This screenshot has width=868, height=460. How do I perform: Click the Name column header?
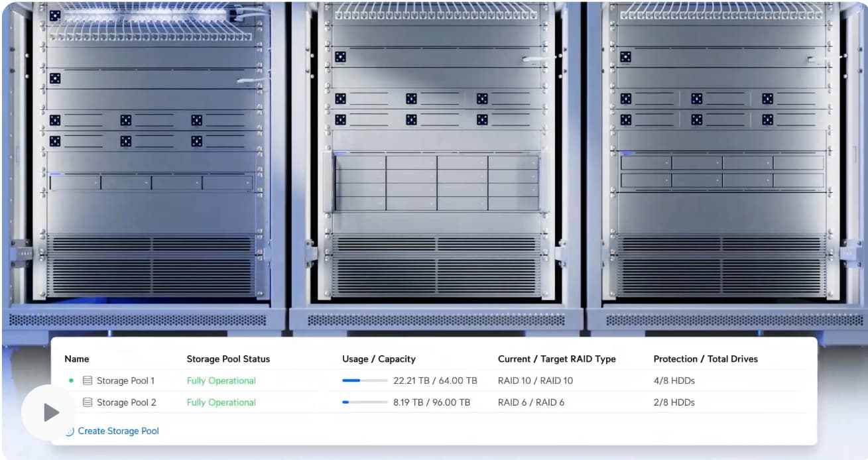tap(77, 359)
